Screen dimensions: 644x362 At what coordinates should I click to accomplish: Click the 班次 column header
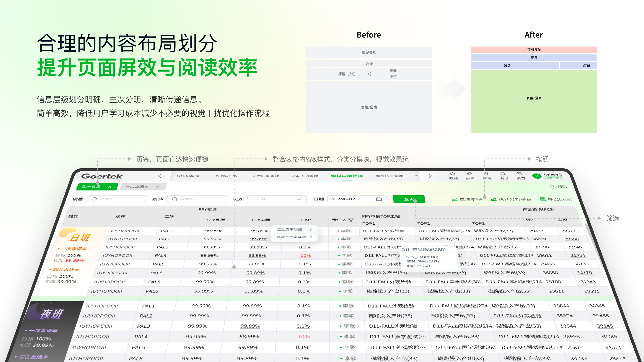coord(73,216)
